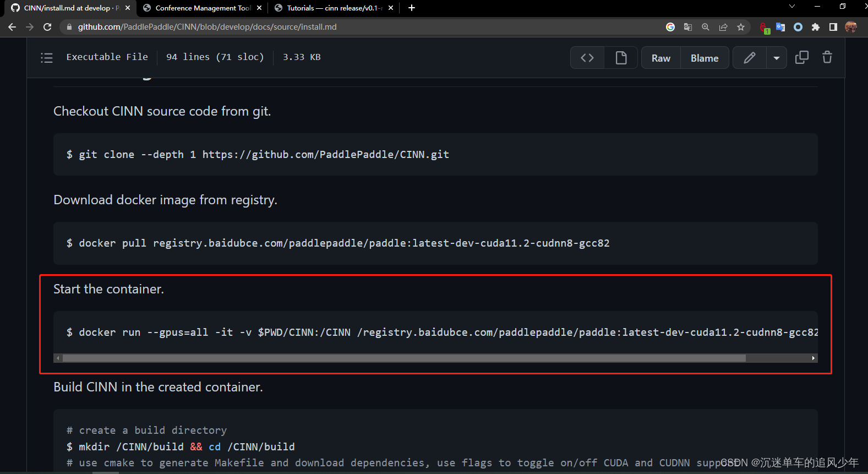The width and height of the screenshot is (868, 474).
Task: Toggle the browser side panel icon
Action: click(833, 27)
